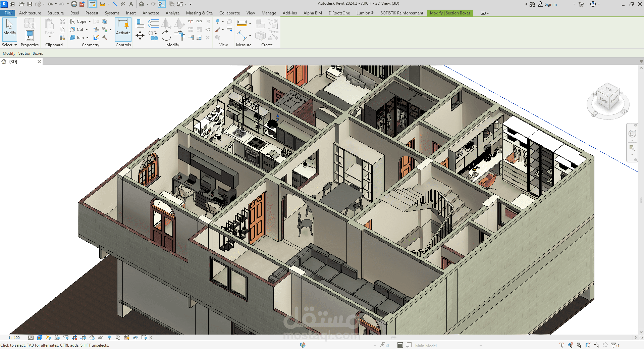Open the Architecture ribbon tab

click(30, 13)
